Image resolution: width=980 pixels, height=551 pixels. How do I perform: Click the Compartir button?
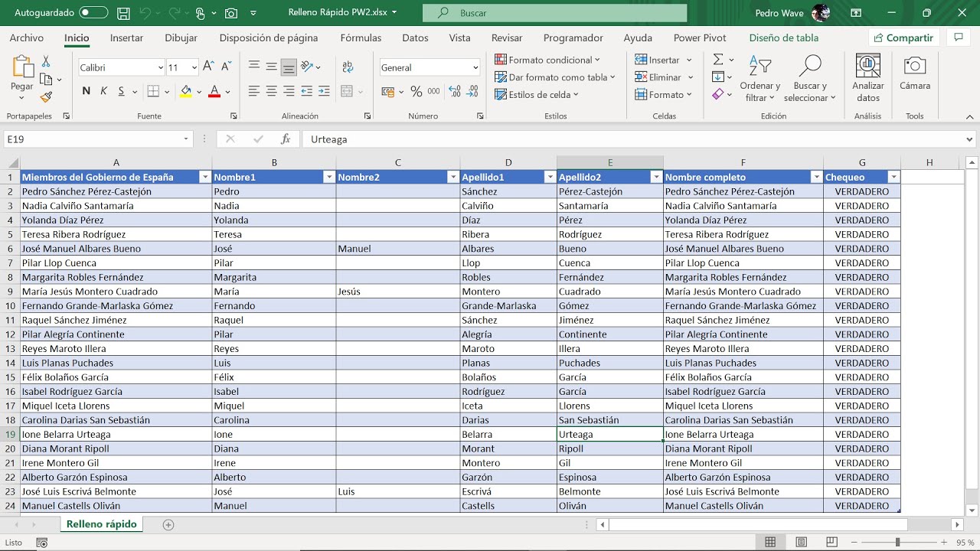[x=904, y=37]
